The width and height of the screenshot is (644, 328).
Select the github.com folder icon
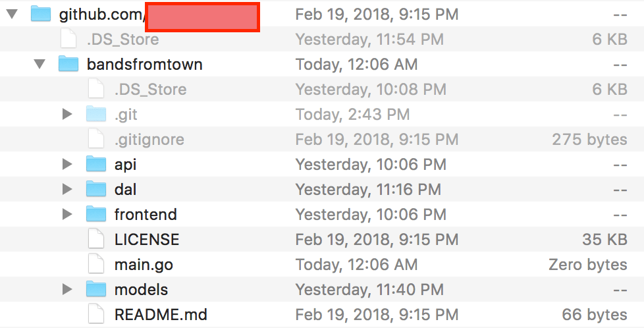coord(41,14)
